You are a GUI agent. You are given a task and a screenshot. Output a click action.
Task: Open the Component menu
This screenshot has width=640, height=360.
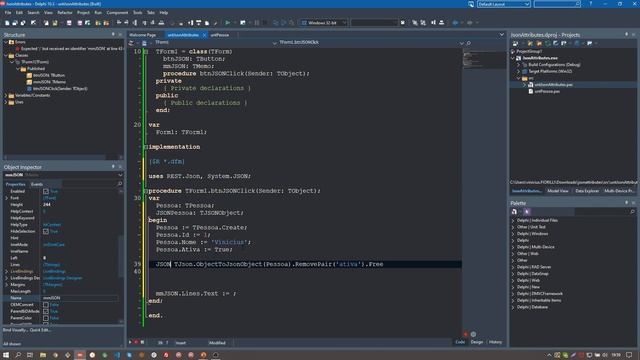pos(117,13)
